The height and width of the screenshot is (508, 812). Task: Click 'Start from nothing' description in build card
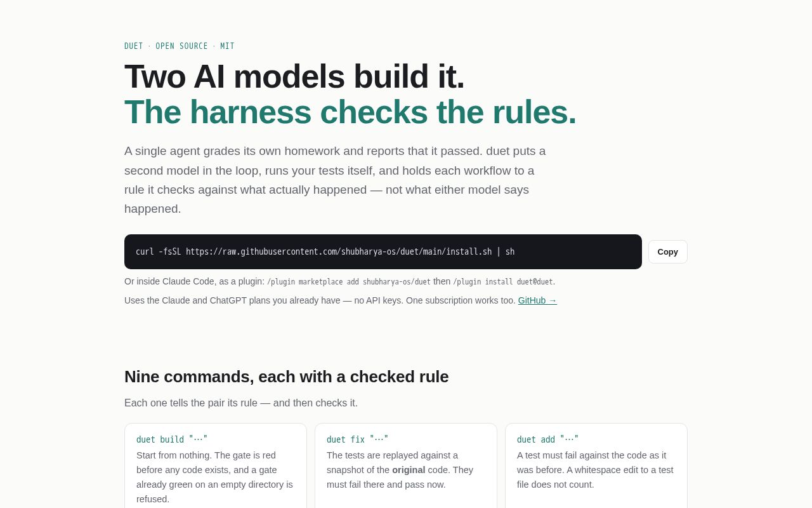(x=215, y=477)
